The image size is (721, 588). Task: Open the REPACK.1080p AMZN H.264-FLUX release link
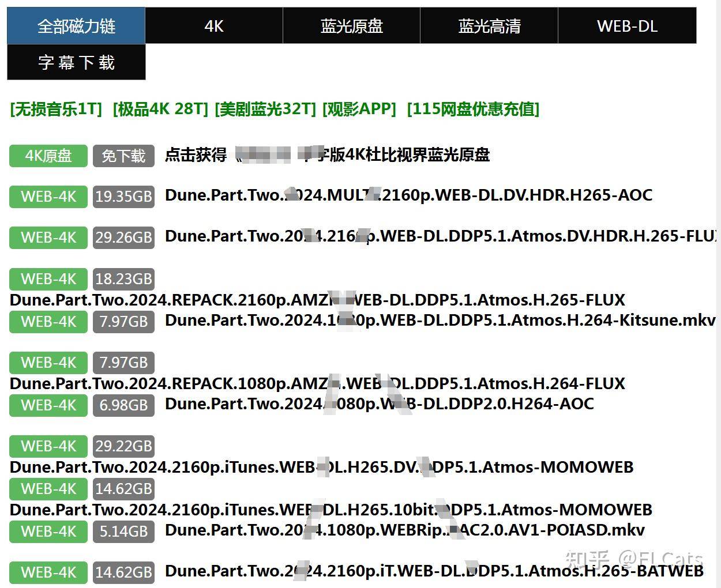317,383
